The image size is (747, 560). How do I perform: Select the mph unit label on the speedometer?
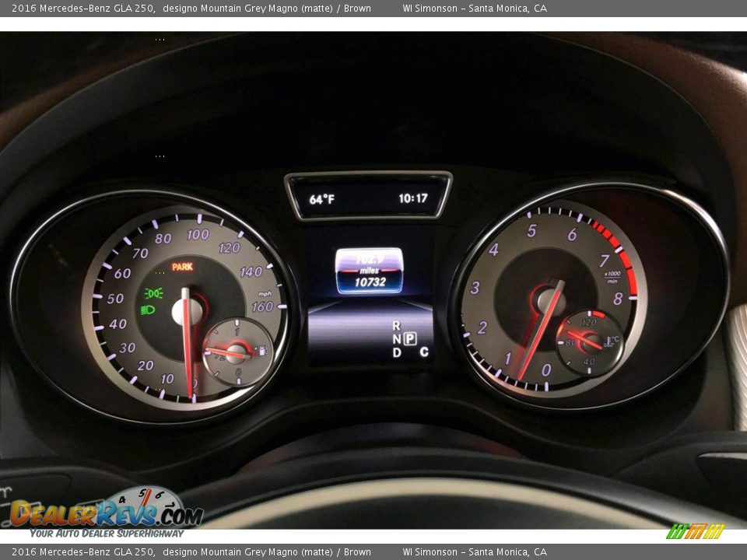point(265,293)
